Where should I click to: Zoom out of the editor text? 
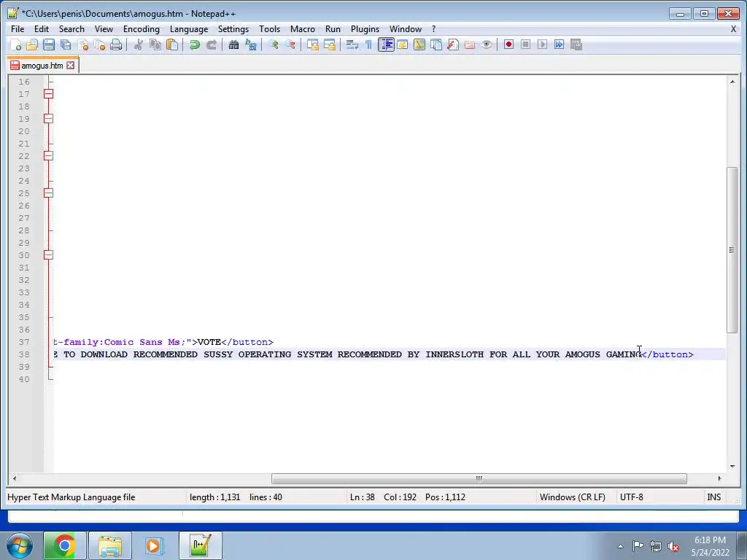290,44
